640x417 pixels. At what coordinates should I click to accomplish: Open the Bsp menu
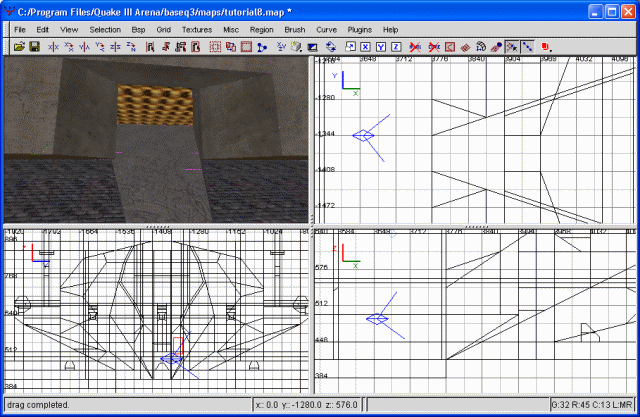pyautogui.click(x=138, y=30)
